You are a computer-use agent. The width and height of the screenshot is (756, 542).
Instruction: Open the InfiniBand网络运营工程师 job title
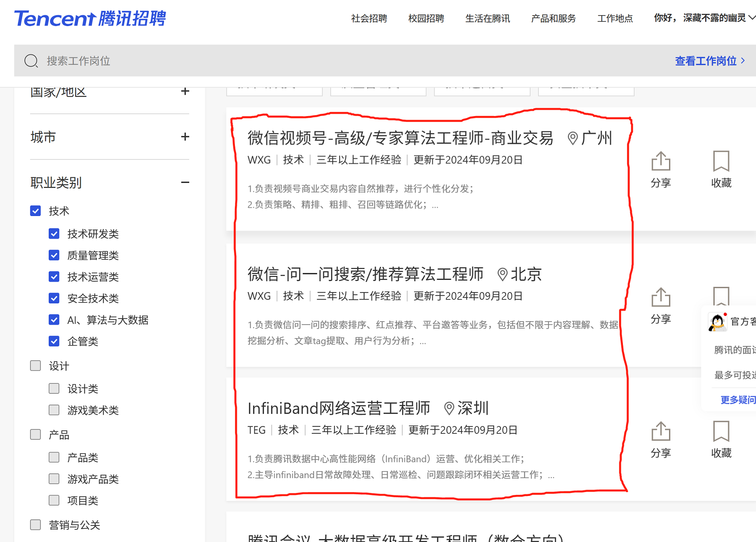coord(339,409)
